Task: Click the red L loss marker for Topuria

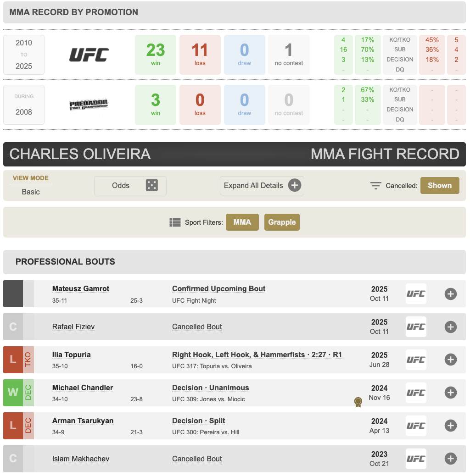Action: (x=13, y=360)
